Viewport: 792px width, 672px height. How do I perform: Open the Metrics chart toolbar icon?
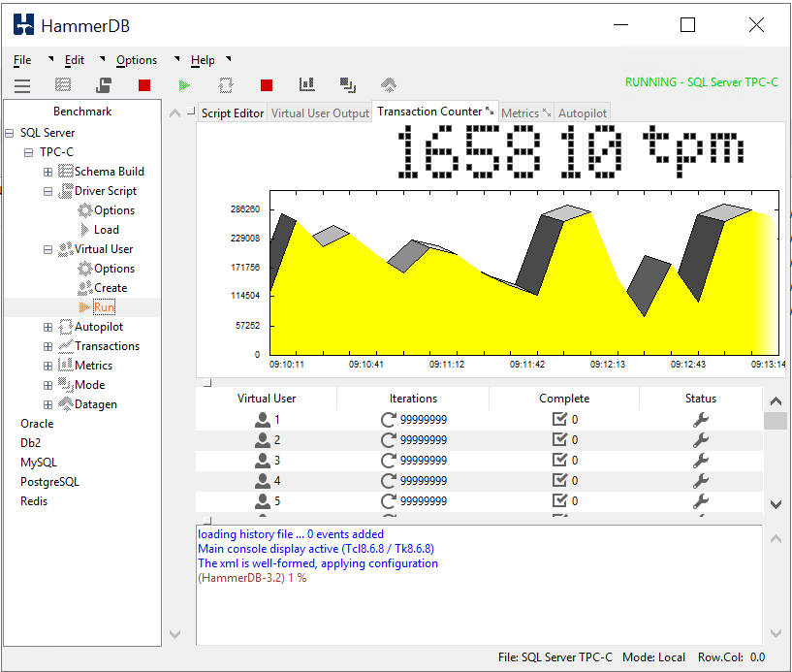click(307, 85)
